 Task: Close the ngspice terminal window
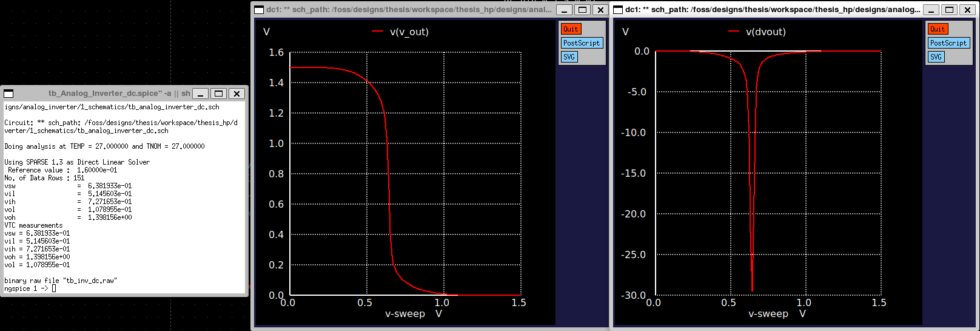coord(237,94)
